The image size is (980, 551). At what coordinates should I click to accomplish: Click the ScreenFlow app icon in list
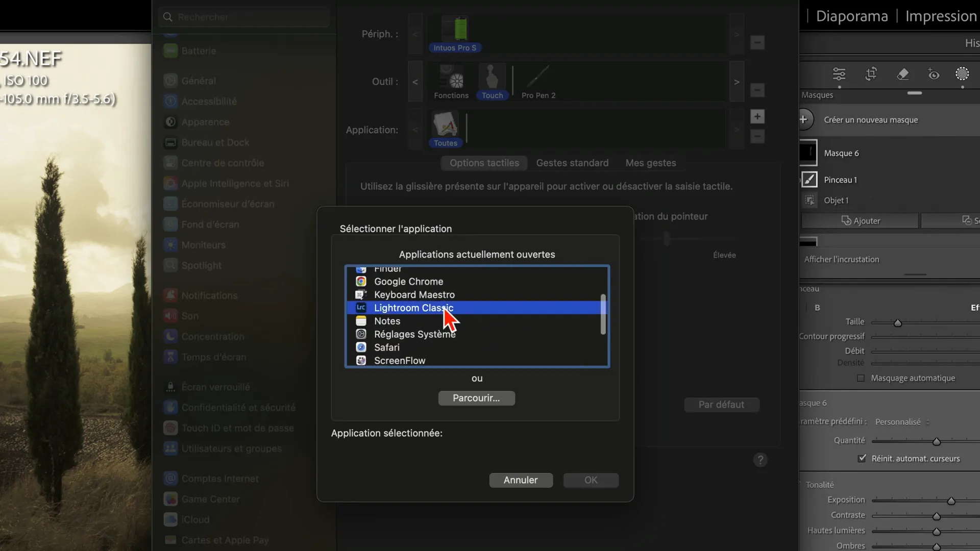coord(361,361)
